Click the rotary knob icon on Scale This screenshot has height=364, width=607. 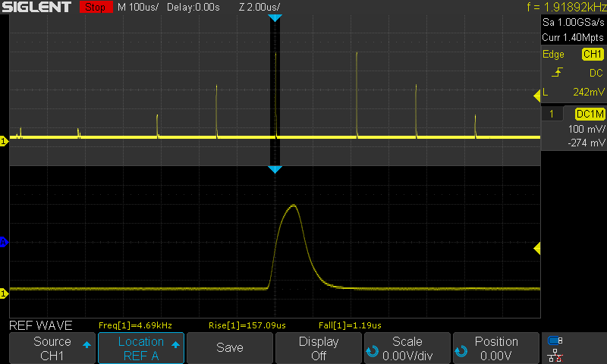click(373, 351)
